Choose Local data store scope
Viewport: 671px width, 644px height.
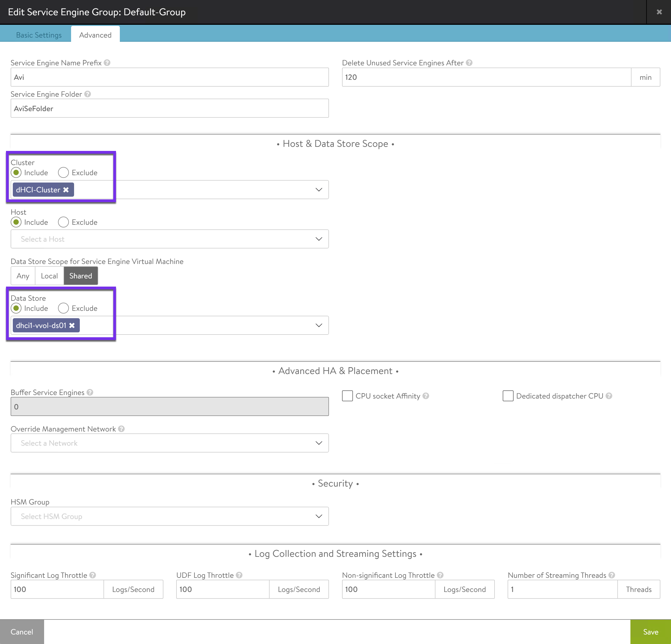(x=49, y=276)
